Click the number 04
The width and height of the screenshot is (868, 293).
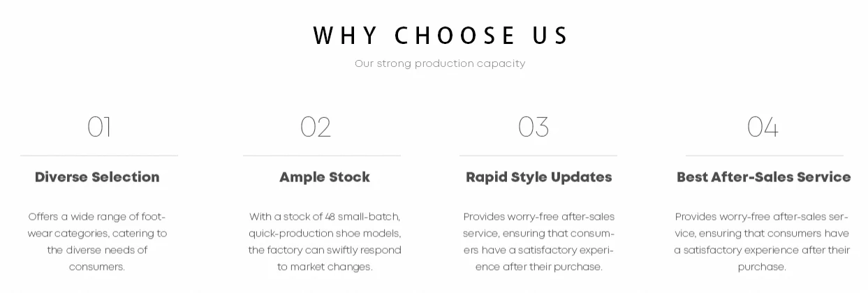[x=763, y=127]
